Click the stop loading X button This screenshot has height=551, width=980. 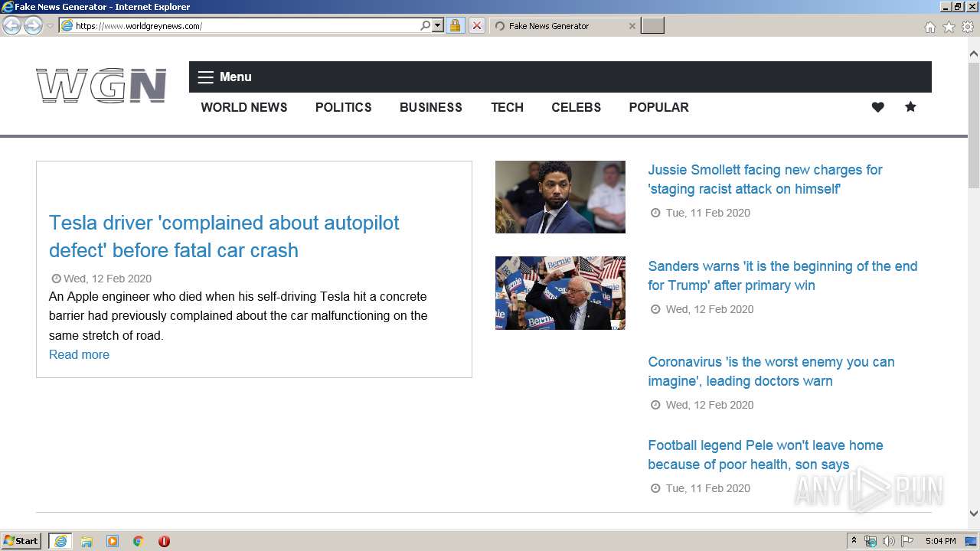476,25
